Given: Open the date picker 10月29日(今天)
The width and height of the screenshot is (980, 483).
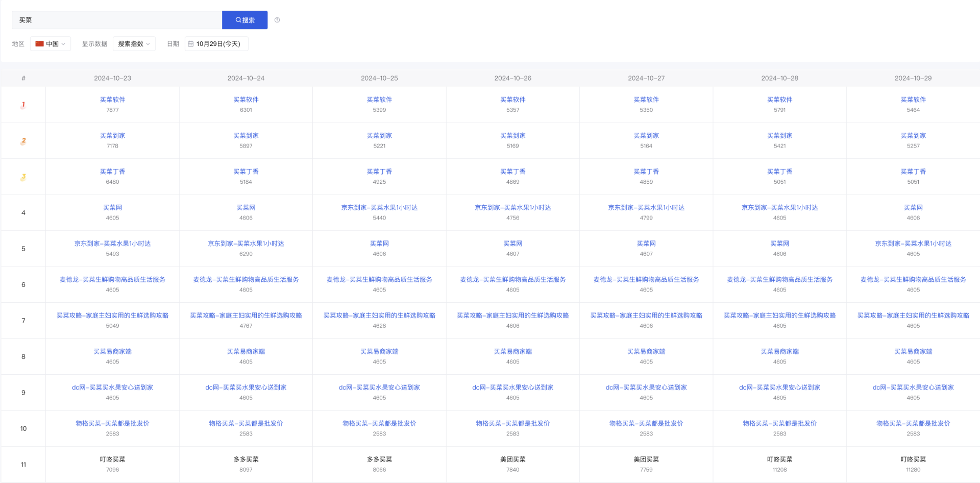Looking at the screenshot, I should pos(216,44).
